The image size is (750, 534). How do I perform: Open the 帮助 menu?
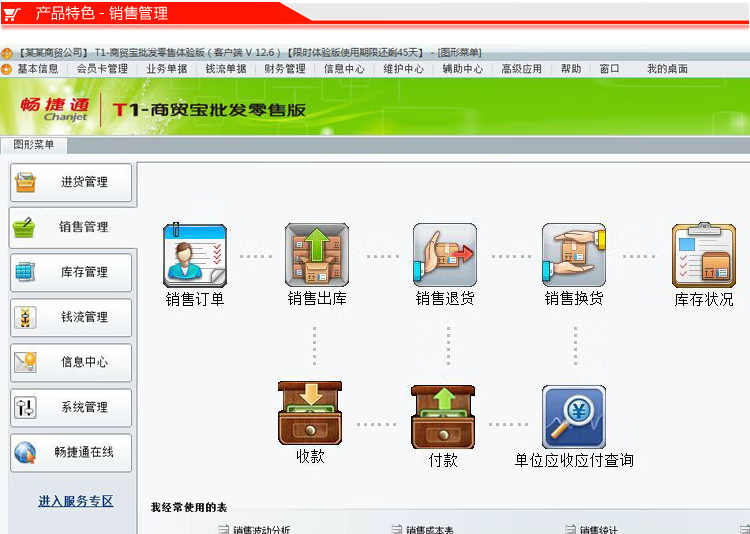point(571,69)
